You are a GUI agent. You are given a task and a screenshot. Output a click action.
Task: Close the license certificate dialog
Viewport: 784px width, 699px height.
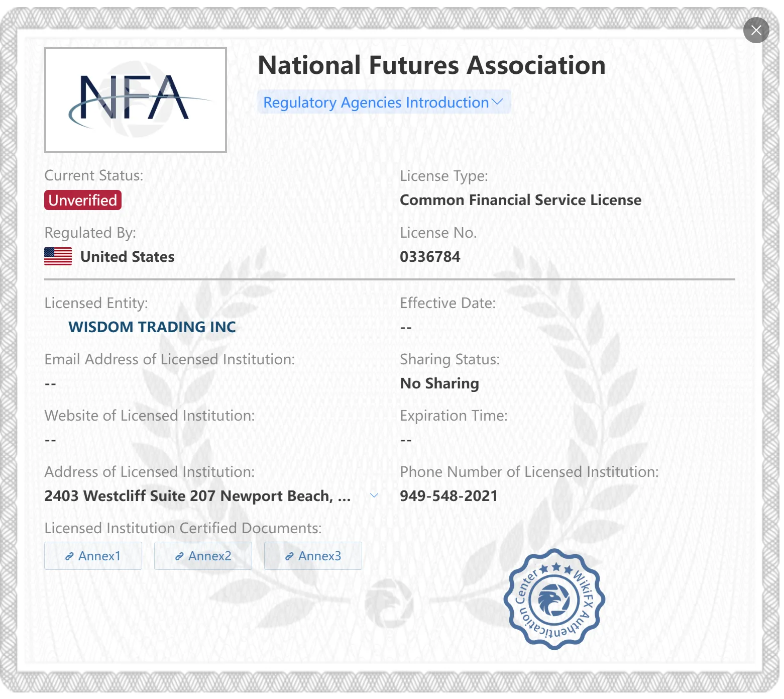click(756, 30)
